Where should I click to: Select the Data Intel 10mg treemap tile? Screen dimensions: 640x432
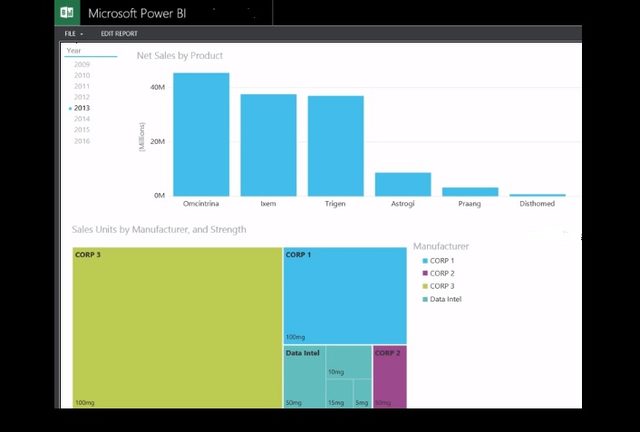point(349,362)
